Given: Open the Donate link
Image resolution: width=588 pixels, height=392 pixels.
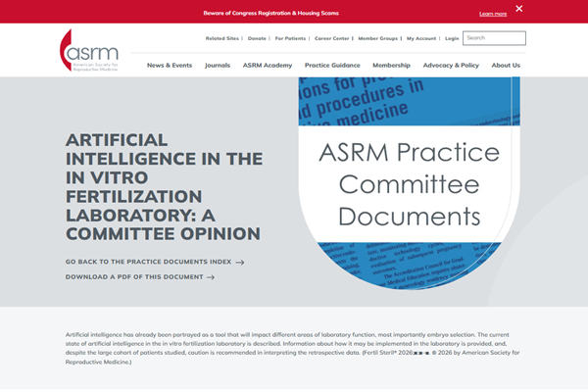Looking at the screenshot, I should tap(257, 38).
